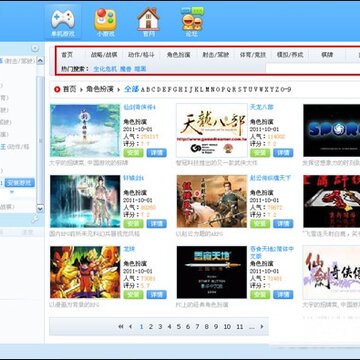Click the wrench icon below sidebar list
Image resolution: width=360 pixels, height=360 pixels.
tap(35, 219)
